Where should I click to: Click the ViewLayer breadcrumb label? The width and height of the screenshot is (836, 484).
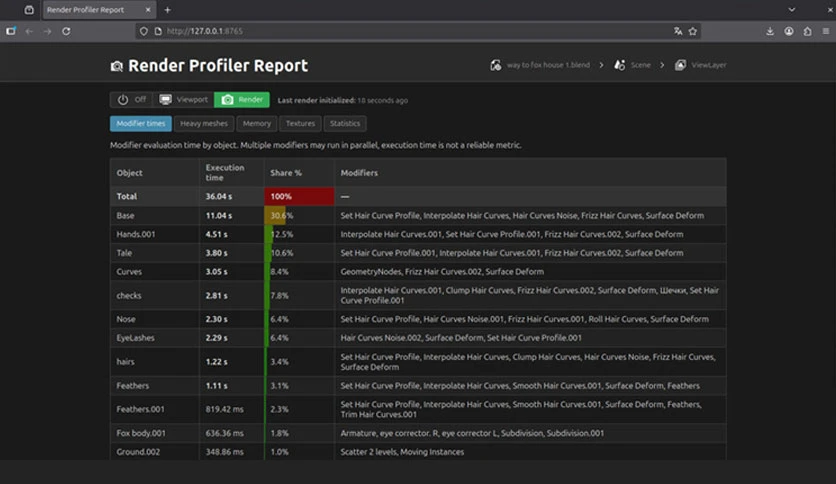709,65
